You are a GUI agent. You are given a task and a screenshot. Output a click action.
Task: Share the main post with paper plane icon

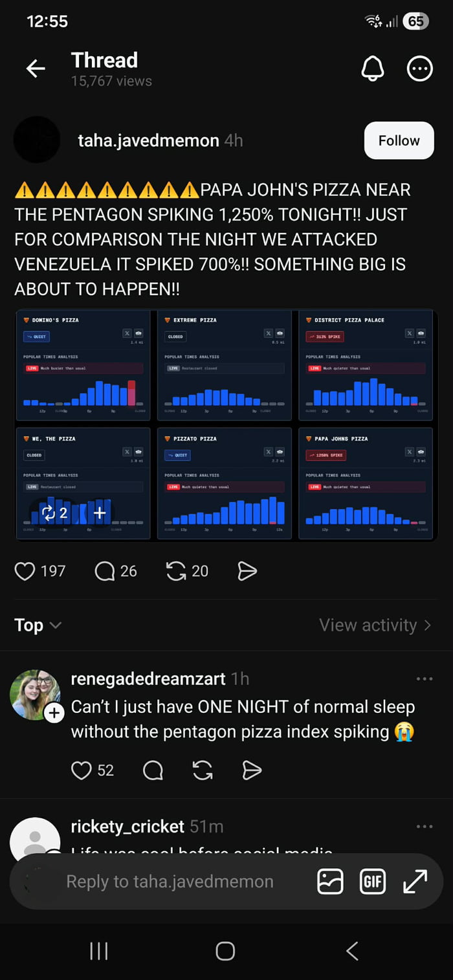[247, 571]
